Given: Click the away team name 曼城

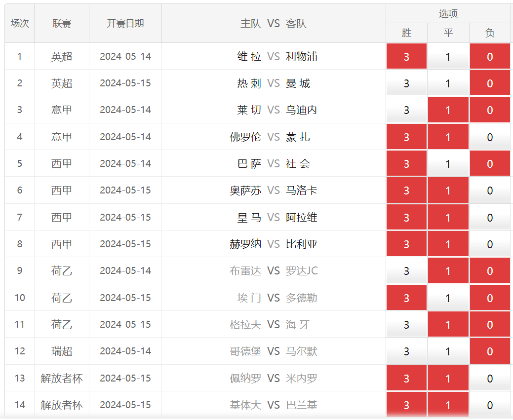Looking at the screenshot, I should [298, 83].
